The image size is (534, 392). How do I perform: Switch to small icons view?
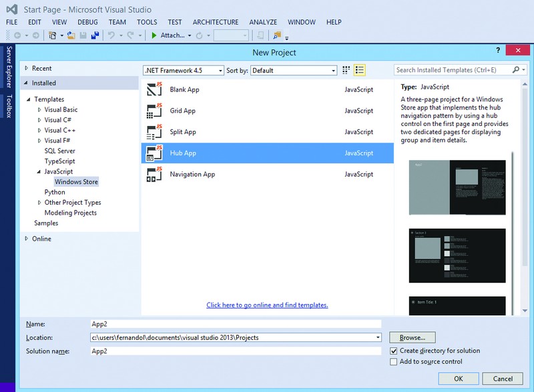point(346,70)
